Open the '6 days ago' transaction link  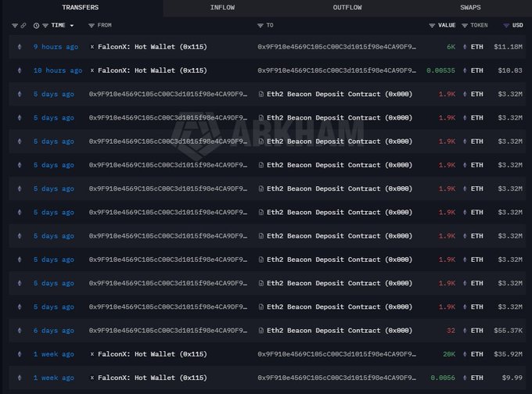coord(54,331)
